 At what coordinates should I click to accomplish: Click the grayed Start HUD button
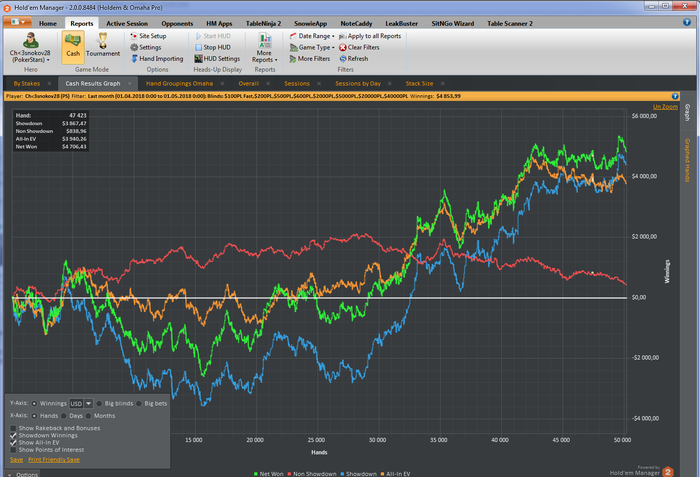[213, 36]
